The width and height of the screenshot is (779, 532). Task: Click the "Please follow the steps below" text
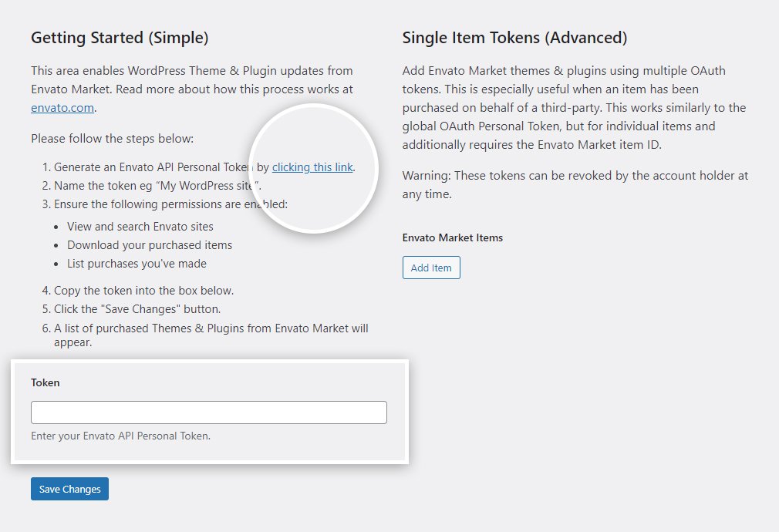(112, 139)
